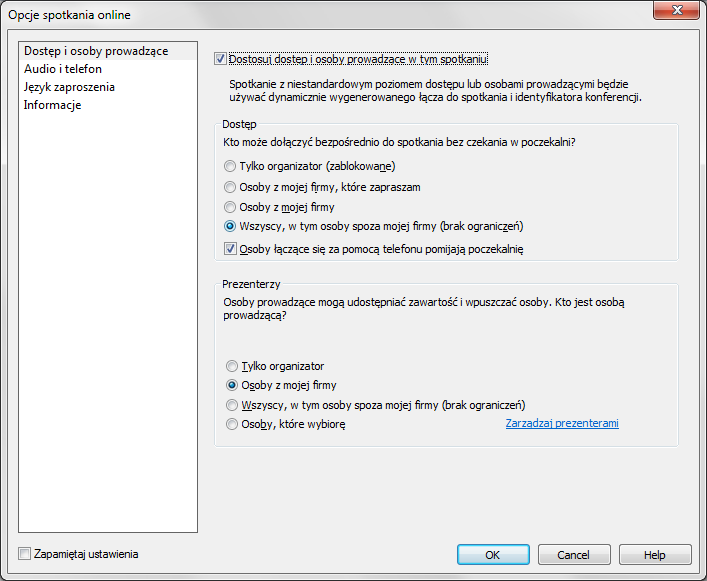This screenshot has height=581, width=707.
Task: Select 'Osoby z mojej firmy' under Dostęp
Action: (x=230, y=207)
